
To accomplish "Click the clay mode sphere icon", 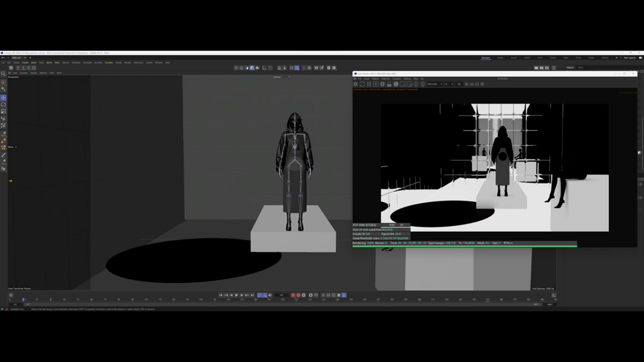I will tap(396, 84).
